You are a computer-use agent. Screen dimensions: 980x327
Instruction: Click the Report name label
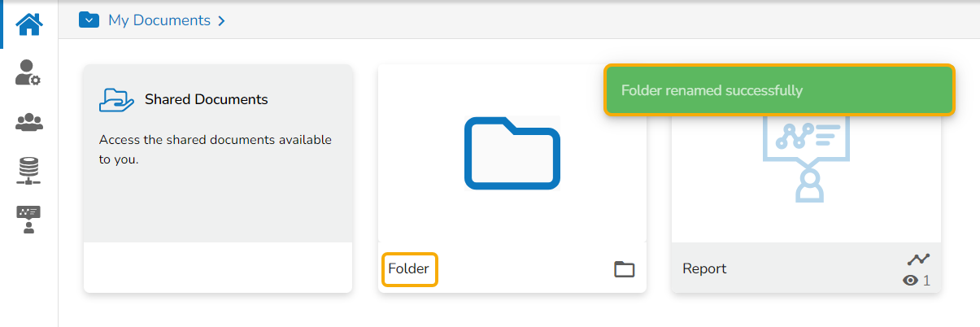point(704,268)
